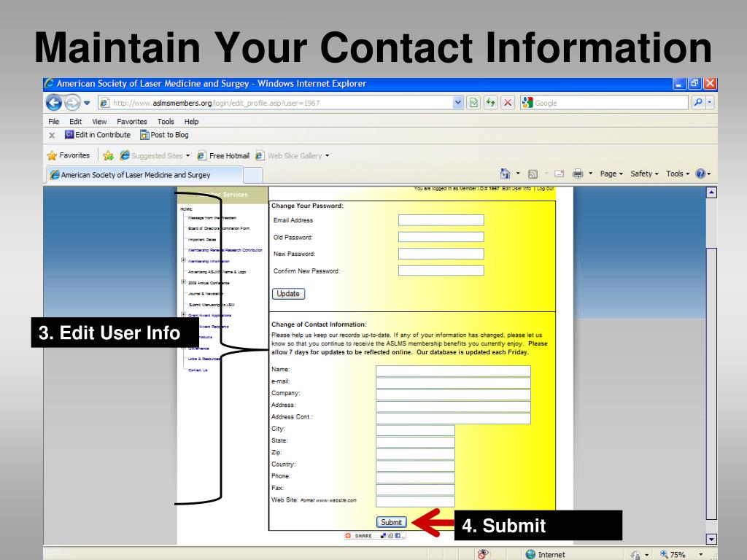Click the aslmsmembers.org address bar
Image resolution: width=747 pixels, height=560 pixels.
[275, 103]
